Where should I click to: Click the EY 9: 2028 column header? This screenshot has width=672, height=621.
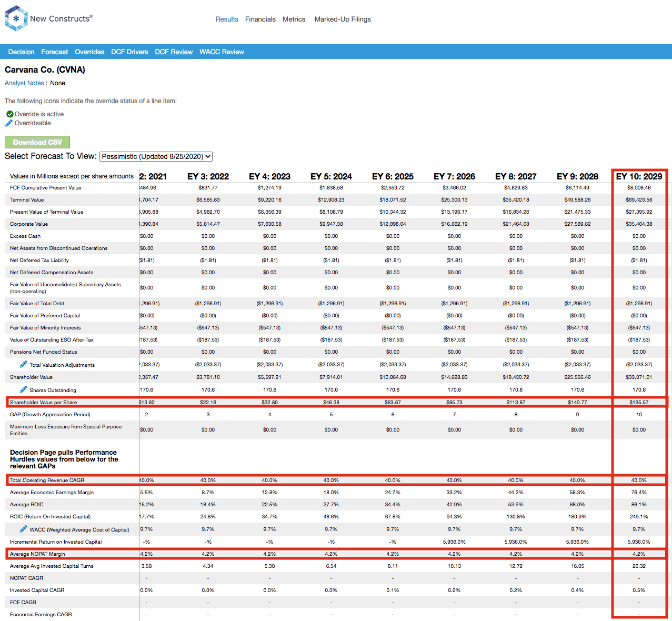(x=577, y=176)
